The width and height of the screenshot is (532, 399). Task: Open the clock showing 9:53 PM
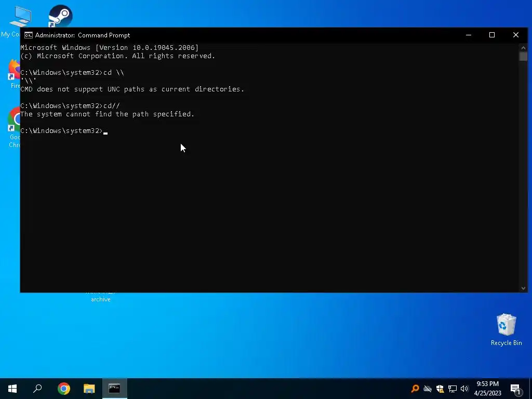[487, 389]
